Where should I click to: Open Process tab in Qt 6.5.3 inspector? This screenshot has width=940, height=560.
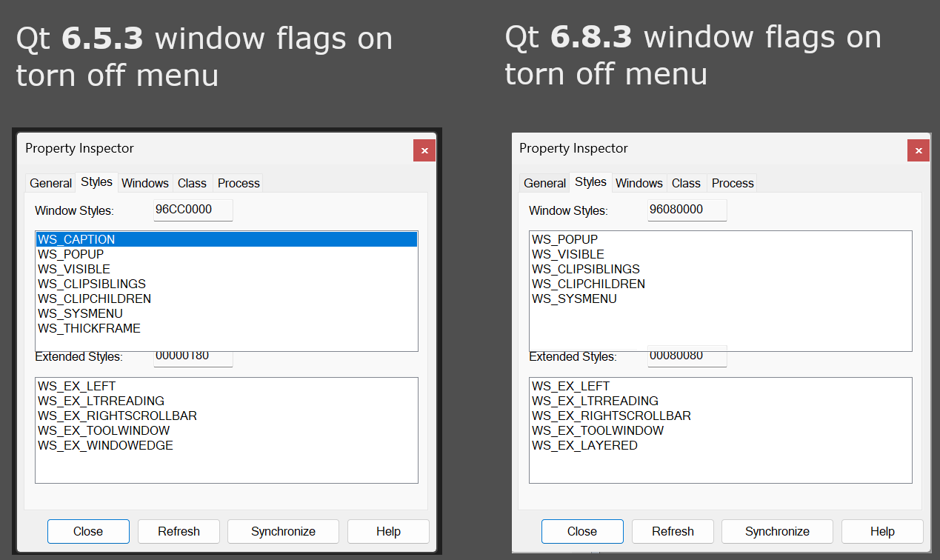click(x=239, y=183)
